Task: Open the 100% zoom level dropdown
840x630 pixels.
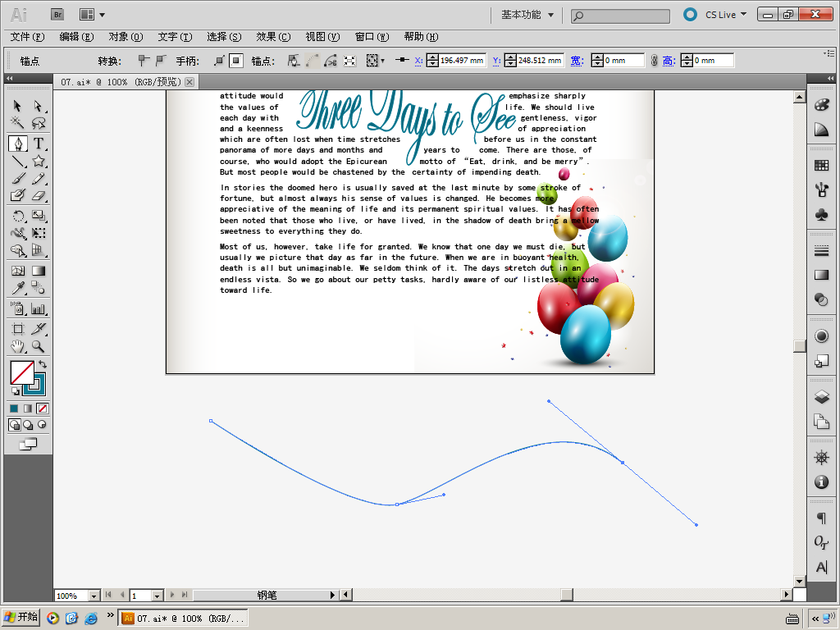Action: pos(94,596)
